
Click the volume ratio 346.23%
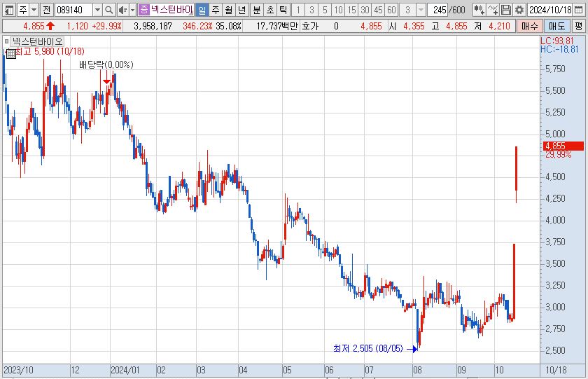tap(197, 26)
